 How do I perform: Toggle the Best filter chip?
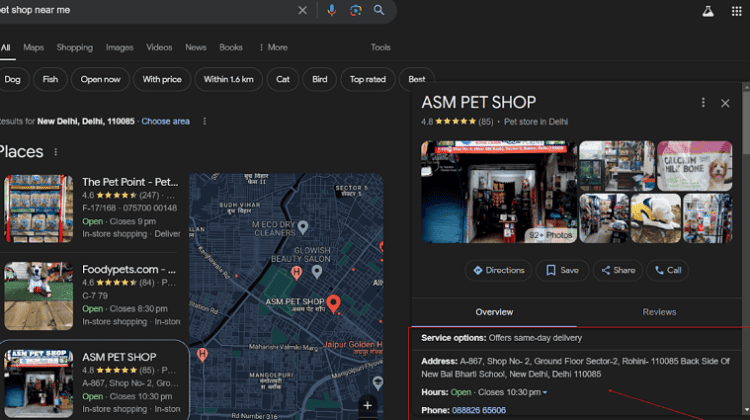[x=417, y=79]
